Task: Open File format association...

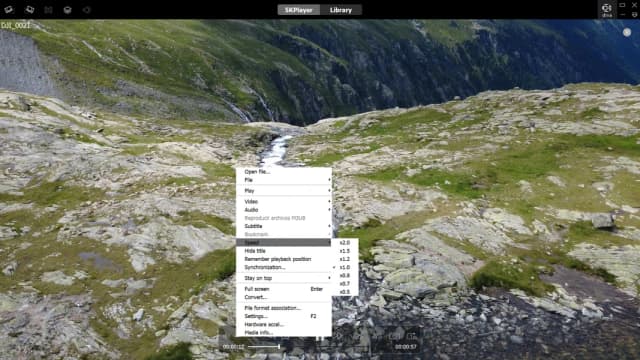Action: pos(284,308)
